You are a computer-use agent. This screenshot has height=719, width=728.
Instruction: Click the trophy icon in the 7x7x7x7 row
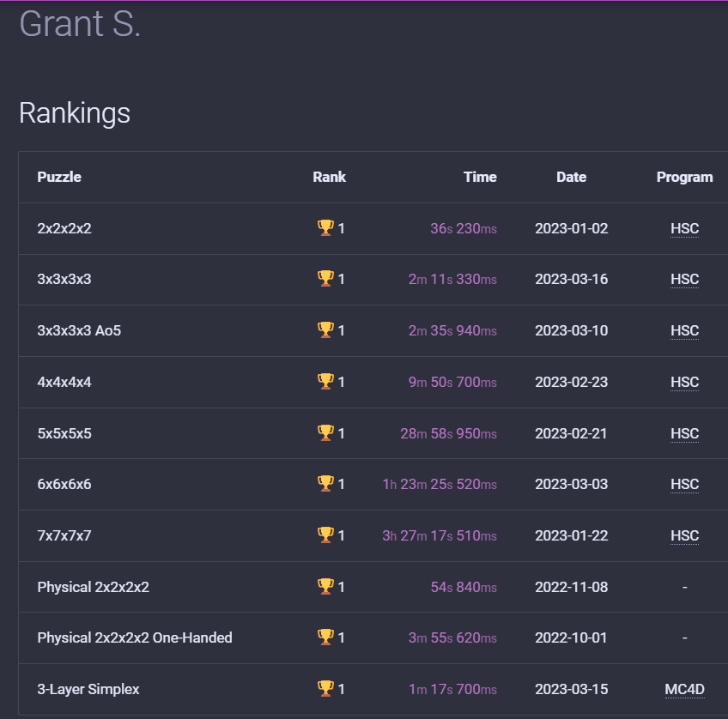[325, 535]
